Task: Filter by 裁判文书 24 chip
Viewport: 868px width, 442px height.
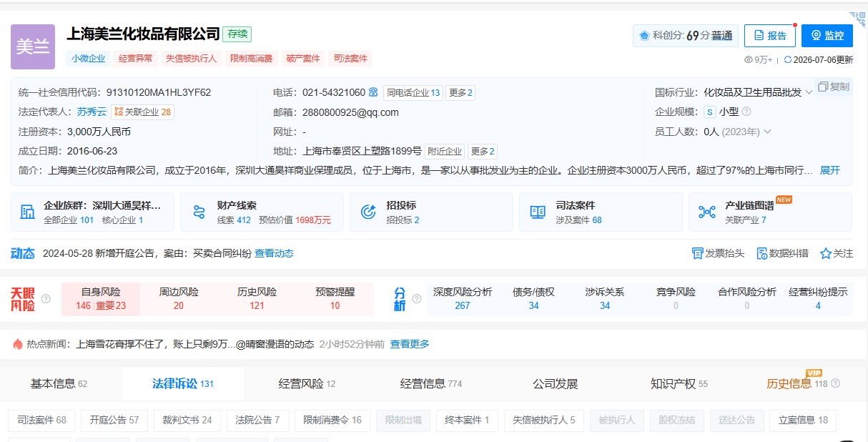Action: coord(187,420)
